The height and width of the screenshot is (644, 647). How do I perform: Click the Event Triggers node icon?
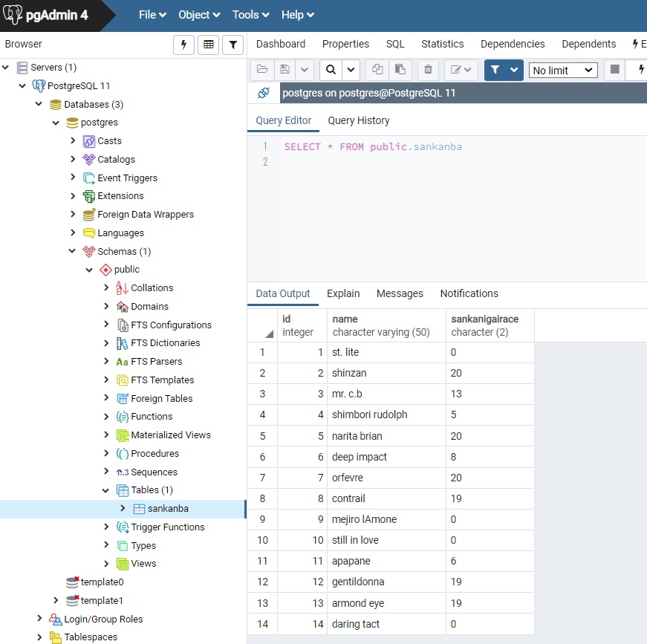point(88,178)
